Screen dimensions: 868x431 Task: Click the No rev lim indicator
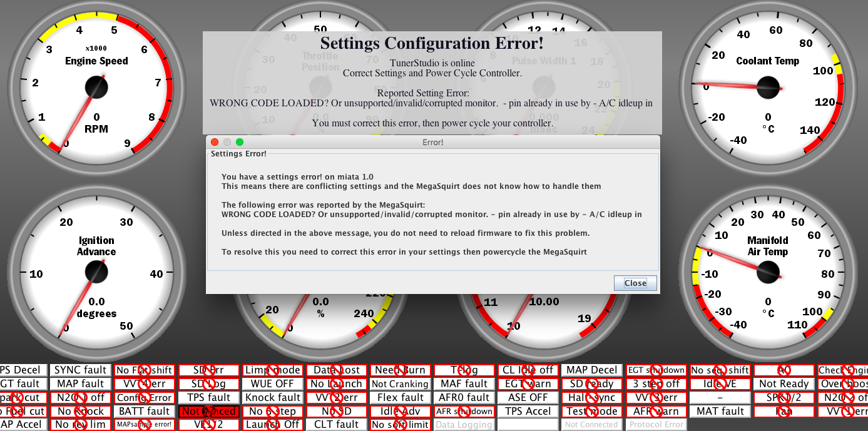coord(80,425)
